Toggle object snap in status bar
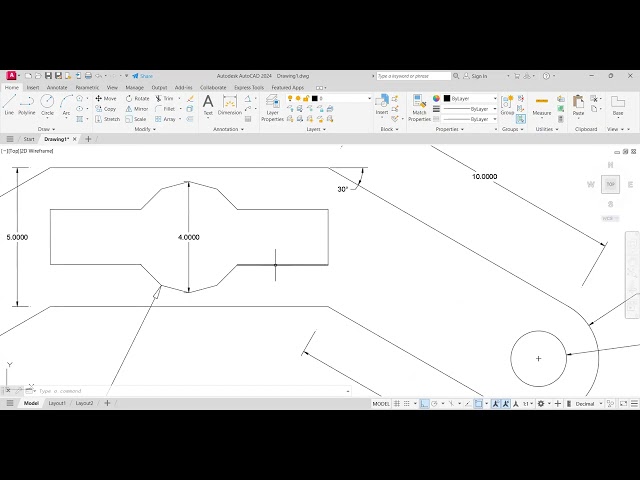Viewport: 640px width, 480px height. [478, 404]
